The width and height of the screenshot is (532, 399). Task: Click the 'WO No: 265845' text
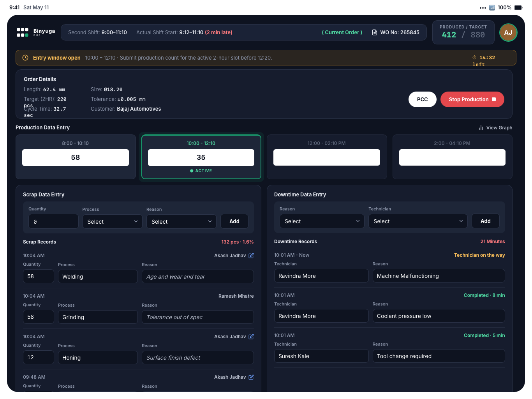(x=400, y=32)
